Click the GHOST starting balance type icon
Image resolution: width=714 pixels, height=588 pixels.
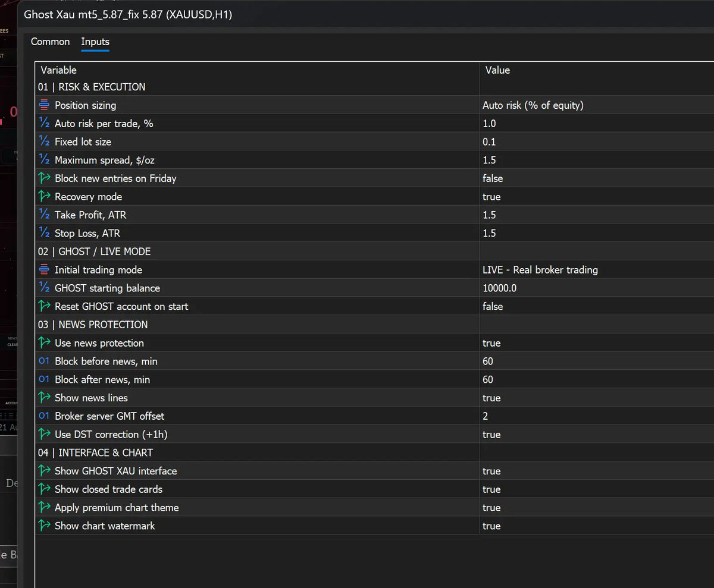pyautogui.click(x=44, y=288)
